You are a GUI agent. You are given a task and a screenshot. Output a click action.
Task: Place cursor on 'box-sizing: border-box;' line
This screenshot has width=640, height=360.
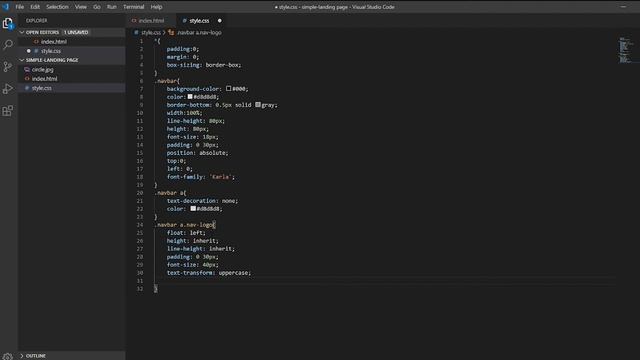pos(204,65)
